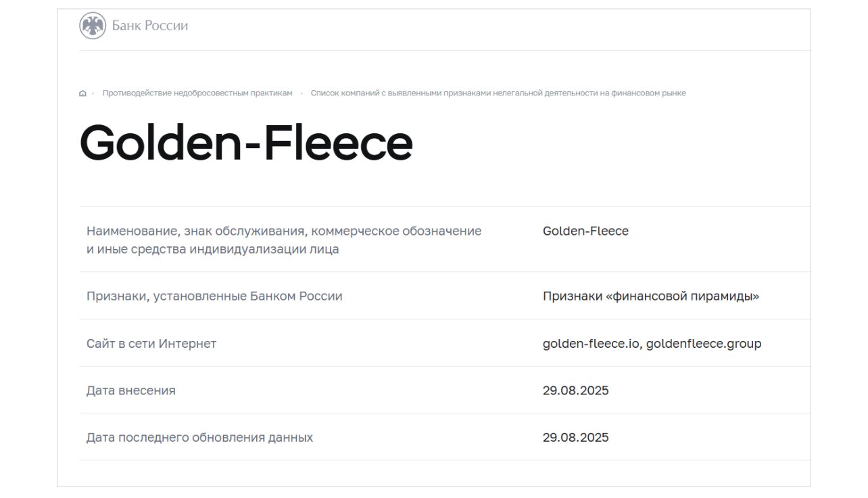Go to home via breadcrumb house icon
This screenshot has width=868, height=498.
pos(82,93)
